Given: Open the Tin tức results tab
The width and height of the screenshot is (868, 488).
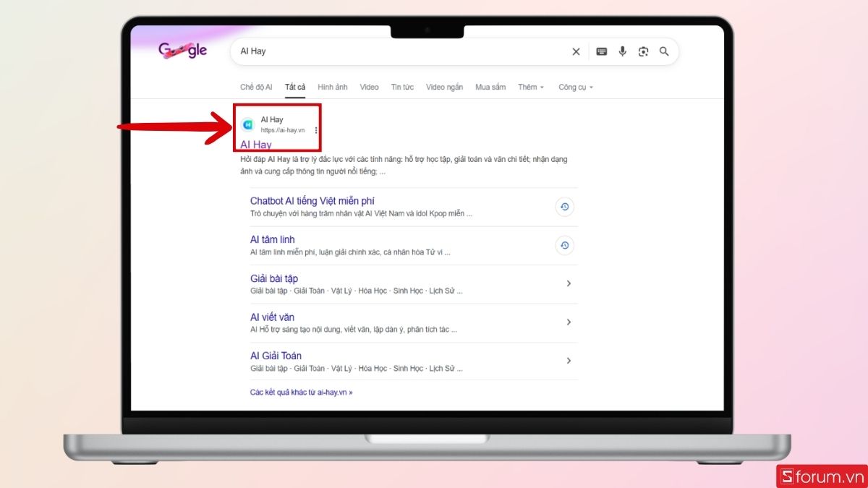Looking at the screenshot, I should (402, 87).
